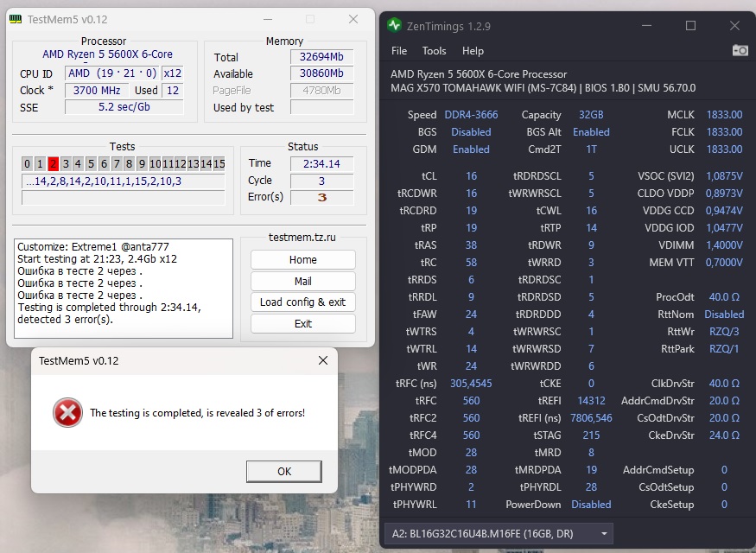
Task: Click the ProcOdt value 40.0 Ω
Action: (724, 297)
